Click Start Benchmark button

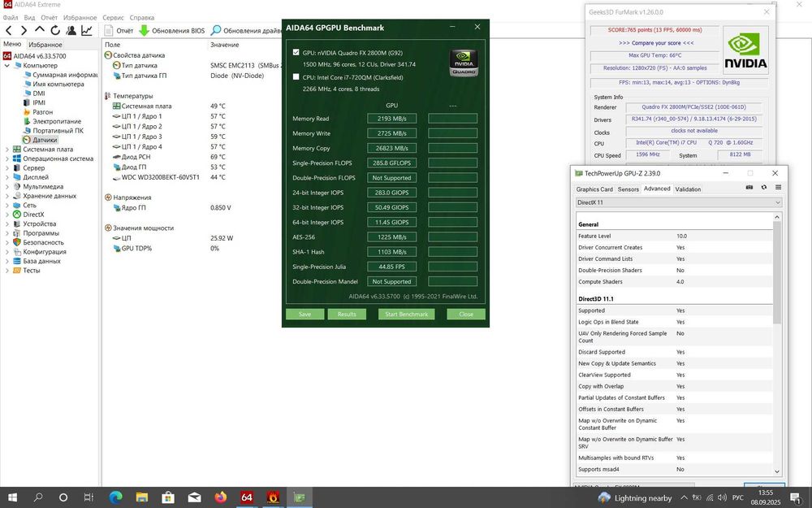tap(407, 314)
